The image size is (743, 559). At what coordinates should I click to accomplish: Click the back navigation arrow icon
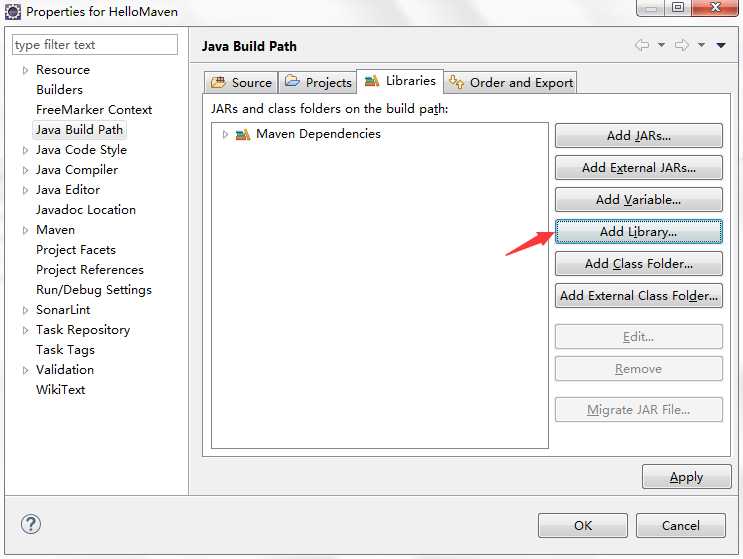(x=642, y=45)
